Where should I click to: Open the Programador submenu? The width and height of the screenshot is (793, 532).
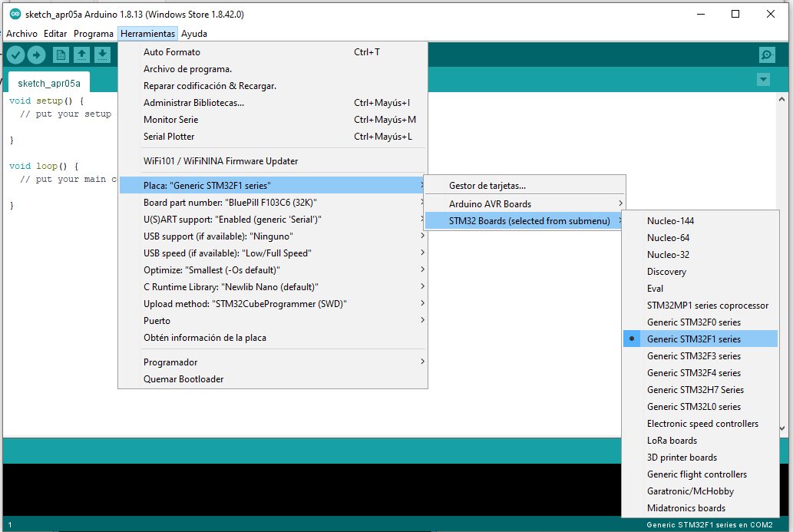[x=168, y=362]
